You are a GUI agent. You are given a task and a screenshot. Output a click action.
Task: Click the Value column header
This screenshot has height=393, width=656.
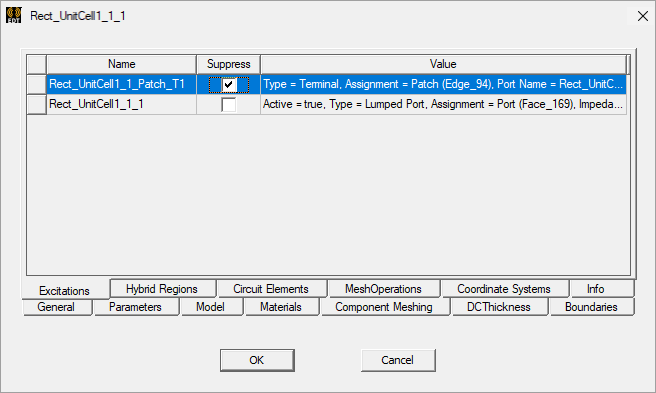[443, 64]
